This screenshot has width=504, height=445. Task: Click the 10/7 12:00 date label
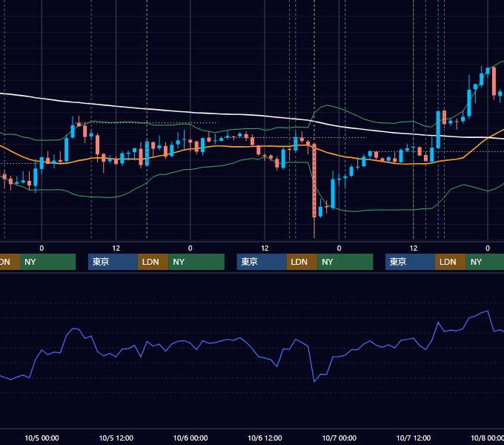click(414, 438)
